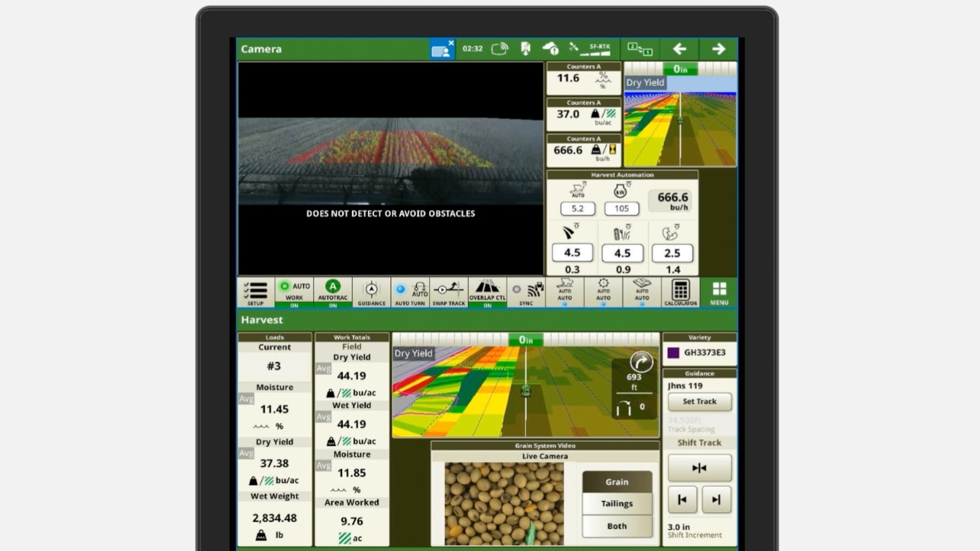Viewport: 980px width, 551px height.
Task: Open the Harvest Automation panel header
Action: point(622,175)
